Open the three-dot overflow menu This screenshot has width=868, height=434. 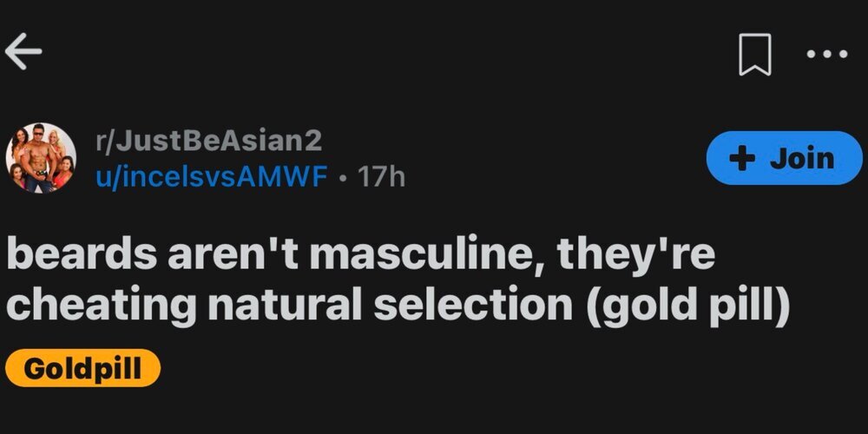click(826, 54)
